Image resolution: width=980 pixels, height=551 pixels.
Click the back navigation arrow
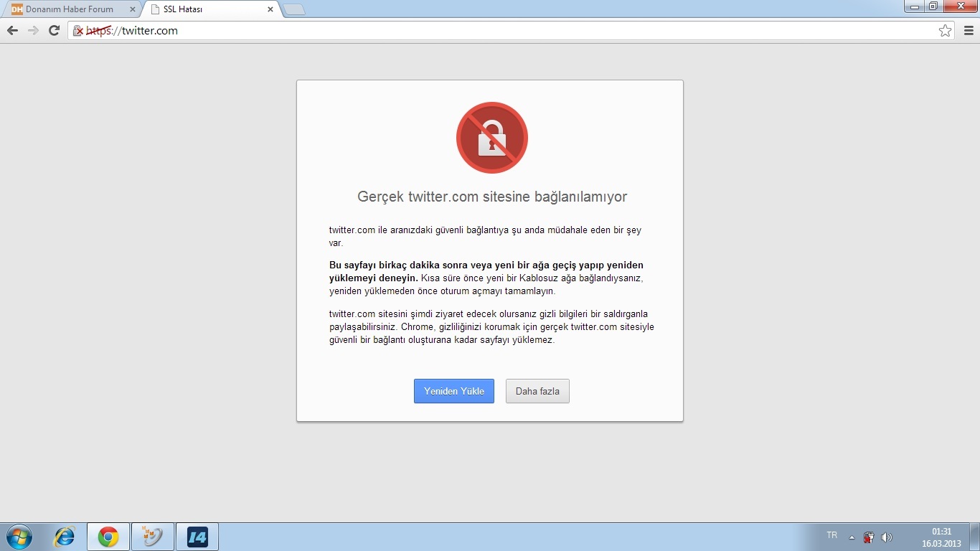(11, 30)
